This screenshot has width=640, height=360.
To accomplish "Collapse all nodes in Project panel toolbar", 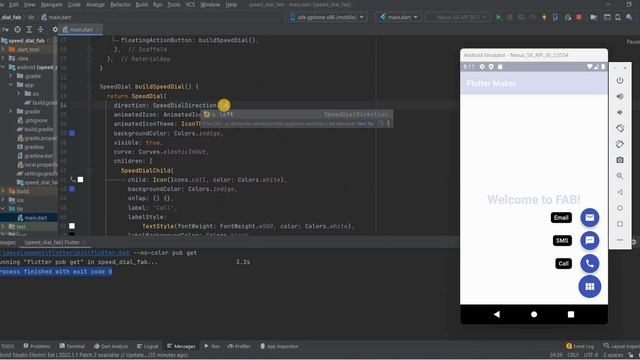I will [x=40, y=29].
